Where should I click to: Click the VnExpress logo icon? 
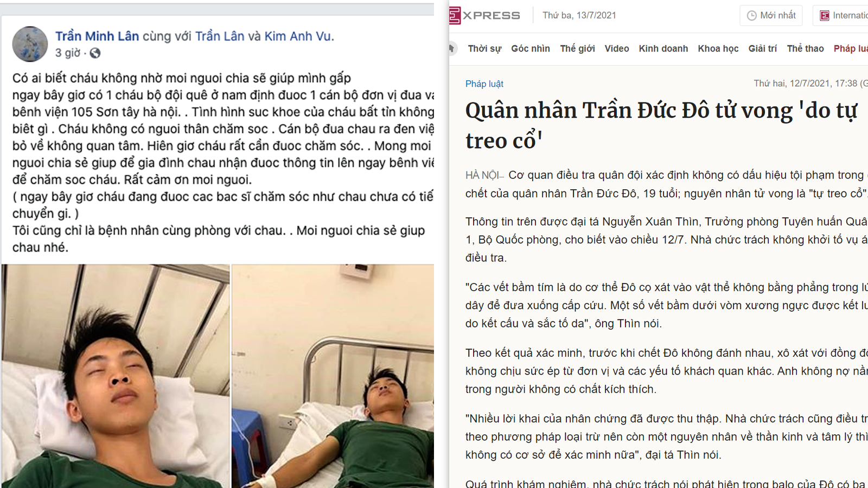coord(455,15)
